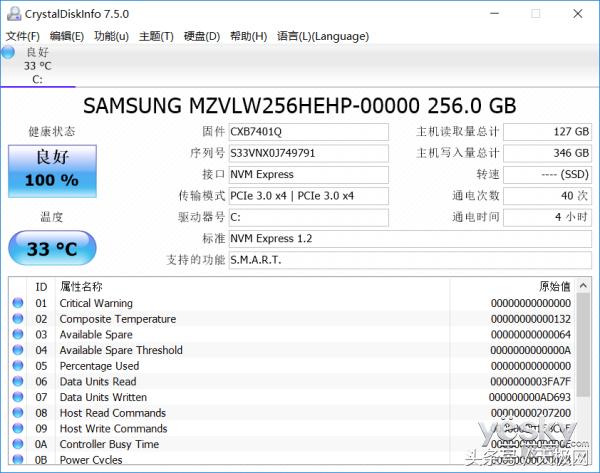Click the status dot for Critical Warning
The height and width of the screenshot is (473, 600).
pos(18,303)
